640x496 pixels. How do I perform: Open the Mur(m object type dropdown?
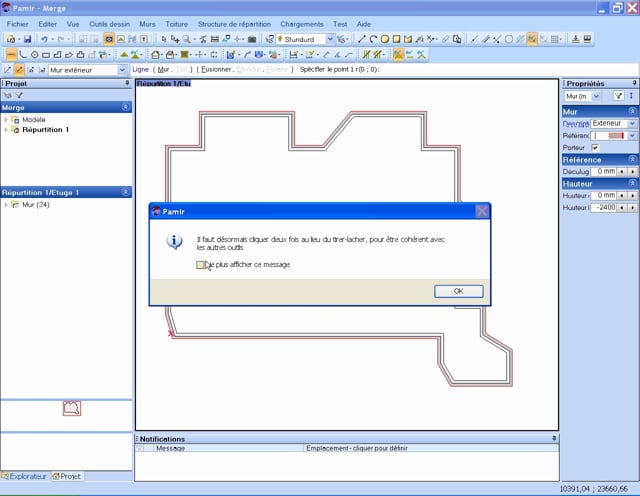[x=596, y=96]
